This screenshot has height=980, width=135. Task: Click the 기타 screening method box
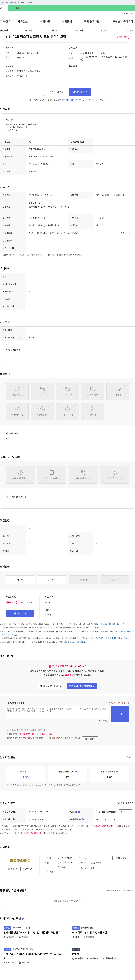(x=115, y=580)
